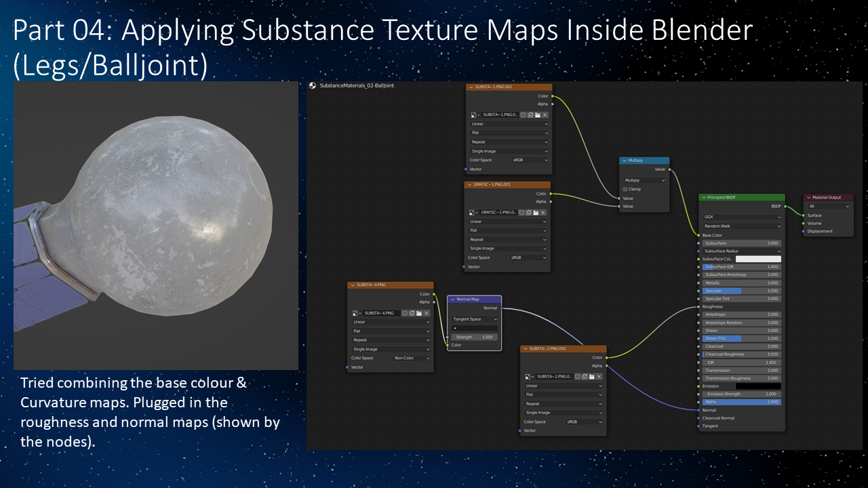Click the Alpha 1.000 slider
The width and height of the screenshot is (868, 488).
tap(742, 402)
